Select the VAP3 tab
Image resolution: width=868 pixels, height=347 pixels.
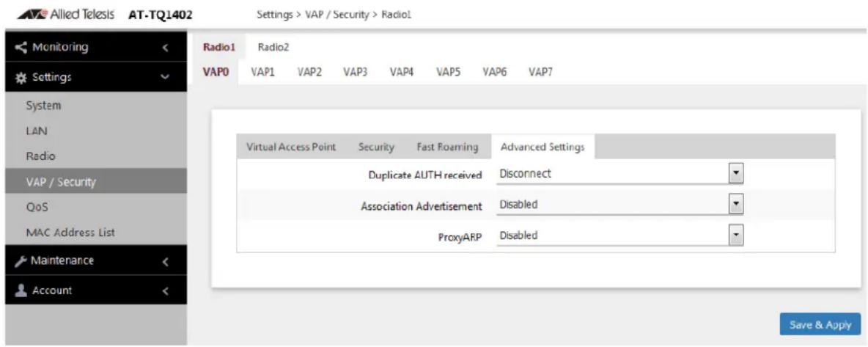coord(356,71)
